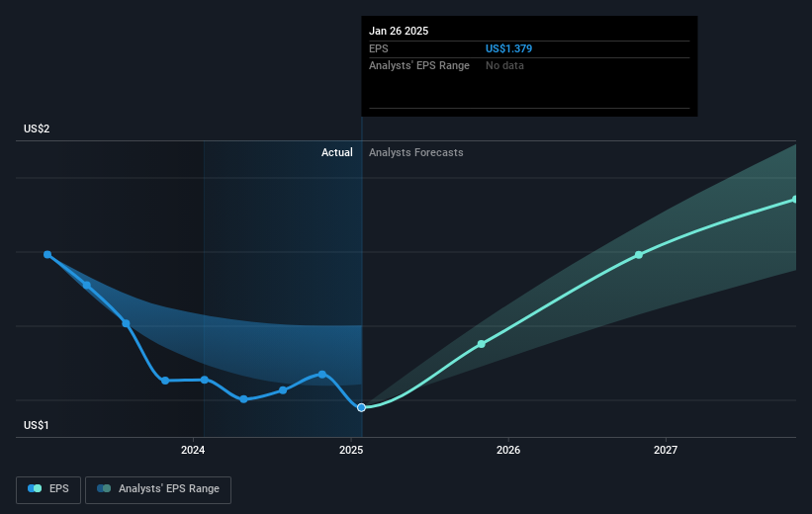This screenshot has width=812, height=514.
Task: Click the US$1 y-axis label
Action: click(37, 425)
